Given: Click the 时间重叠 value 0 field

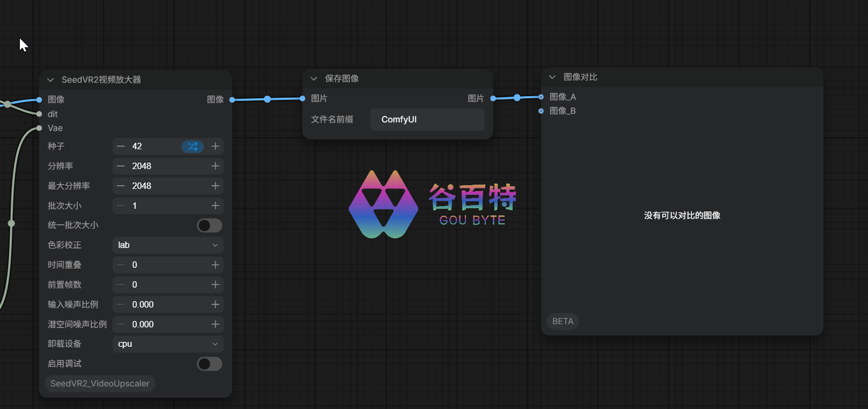Looking at the screenshot, I should (x=168, y=265).
